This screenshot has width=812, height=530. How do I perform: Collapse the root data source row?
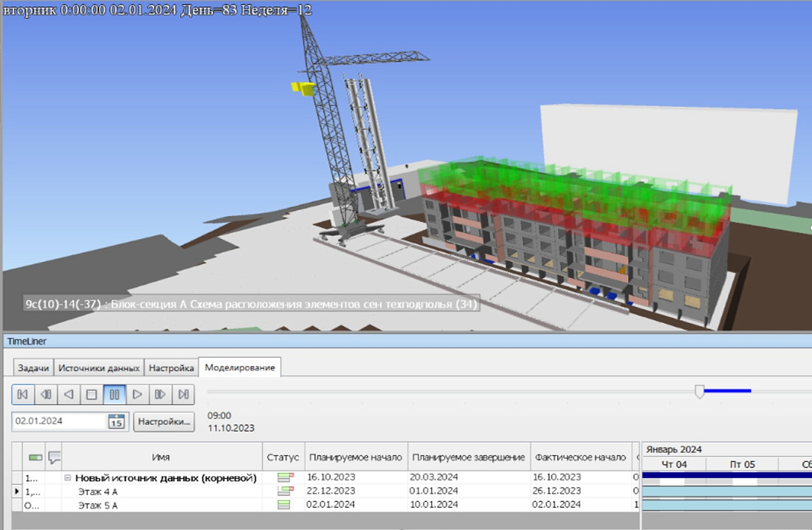pyautogui.click(x=68, y=478)
